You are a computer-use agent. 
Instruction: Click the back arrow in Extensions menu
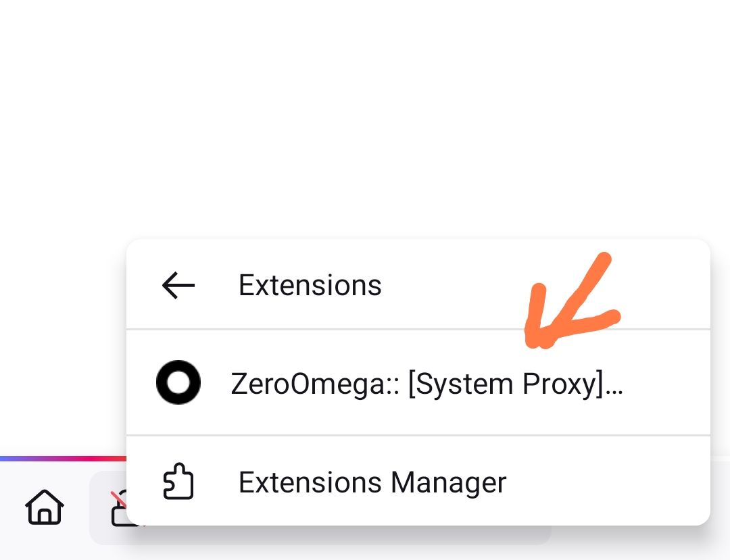pyautogui.click(x=178, y=286)
